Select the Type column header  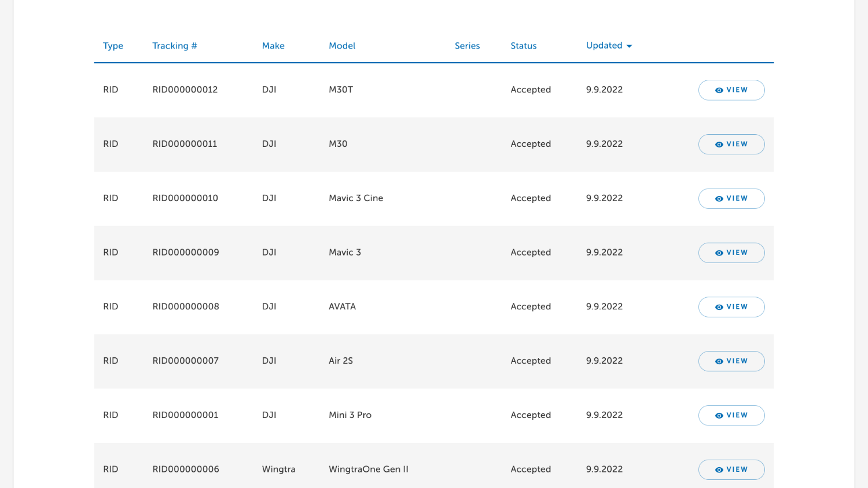[x=113, y=46]
